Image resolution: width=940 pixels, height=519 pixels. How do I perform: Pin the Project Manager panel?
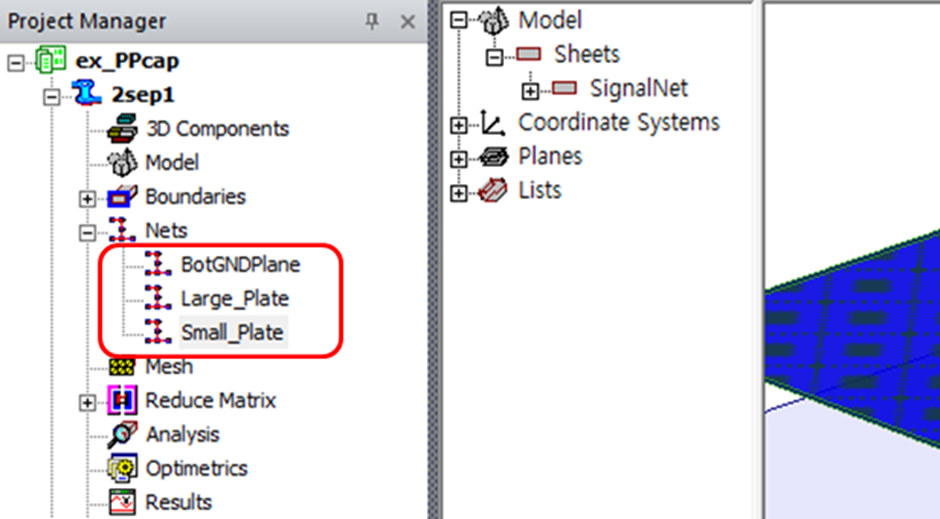[372, 21]
